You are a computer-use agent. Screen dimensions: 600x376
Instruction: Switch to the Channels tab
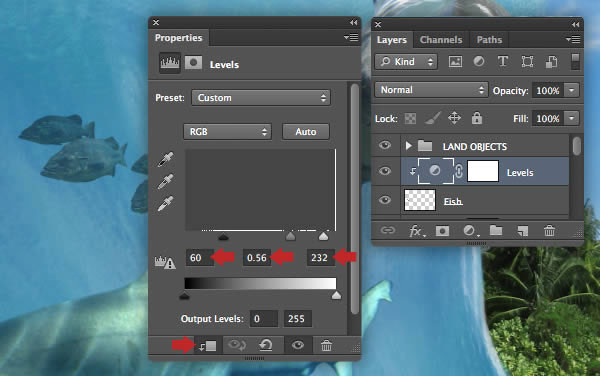441,40
